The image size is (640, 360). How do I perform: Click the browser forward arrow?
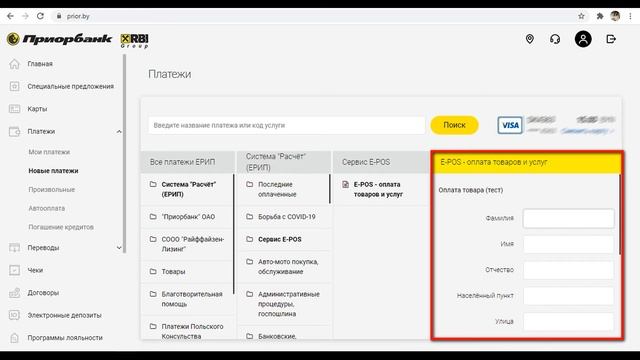(x=25, y=16)
